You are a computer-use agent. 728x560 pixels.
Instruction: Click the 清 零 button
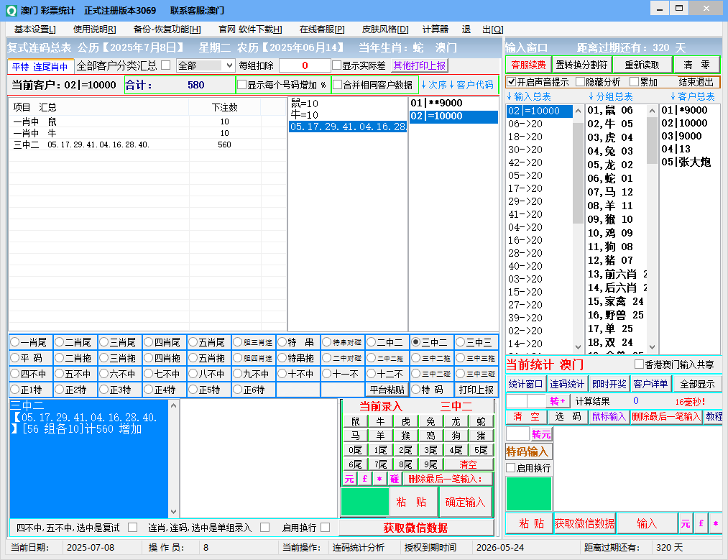[696, 65]
